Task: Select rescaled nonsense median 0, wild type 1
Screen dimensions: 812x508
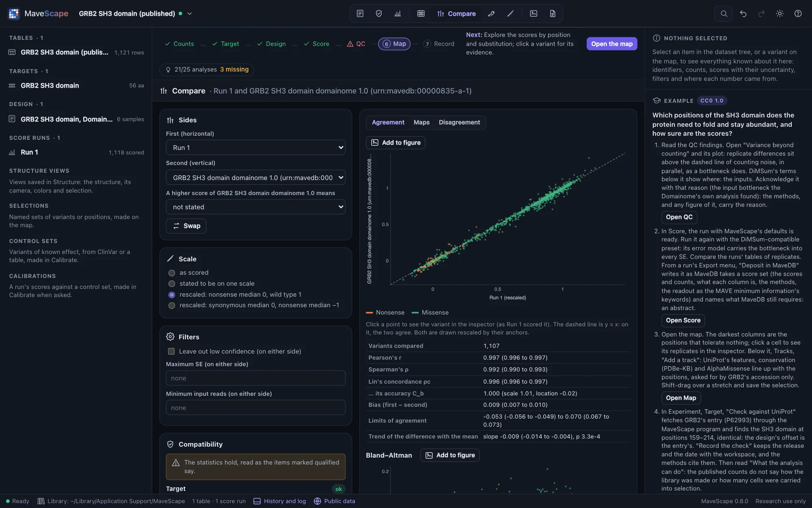Action: coord(172,295)
